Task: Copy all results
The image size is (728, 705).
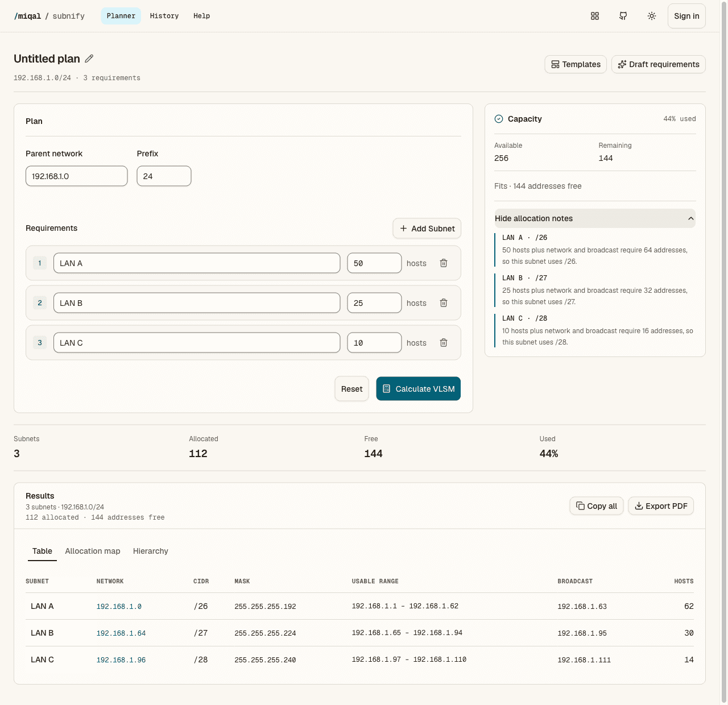Action: click(x=597, y=506)
